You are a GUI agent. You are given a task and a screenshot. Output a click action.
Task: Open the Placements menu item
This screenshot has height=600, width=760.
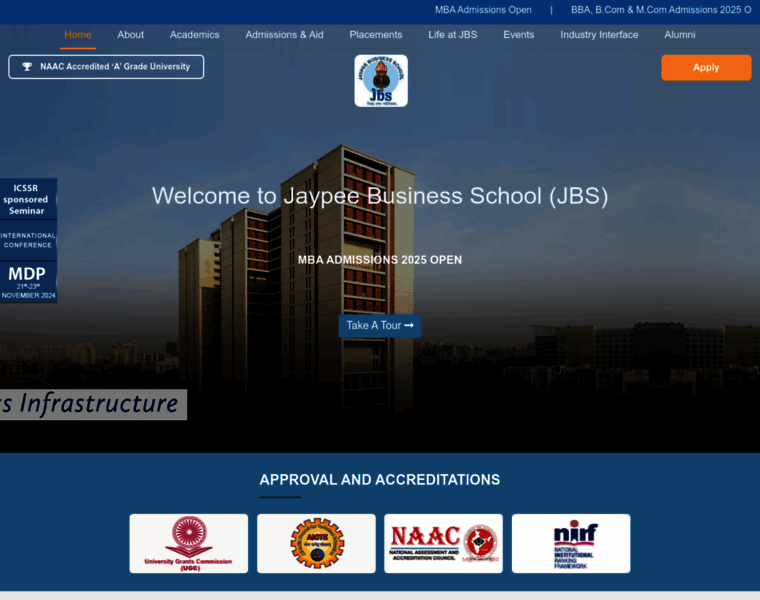(376, 35)
